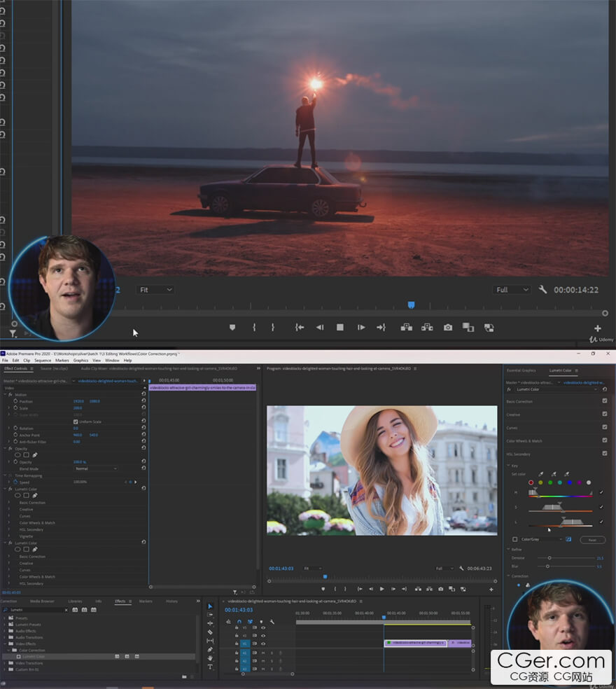616x689 pixels.
Task: Open the Graphics menu
Action: pyautogui.click(x=80, y=361)
